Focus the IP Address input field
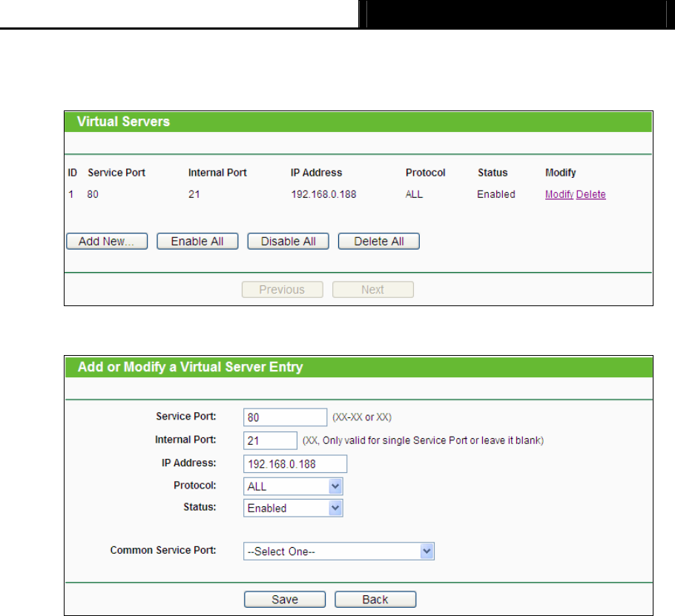This screenshot has width=675, height=616. coord(295,464)
